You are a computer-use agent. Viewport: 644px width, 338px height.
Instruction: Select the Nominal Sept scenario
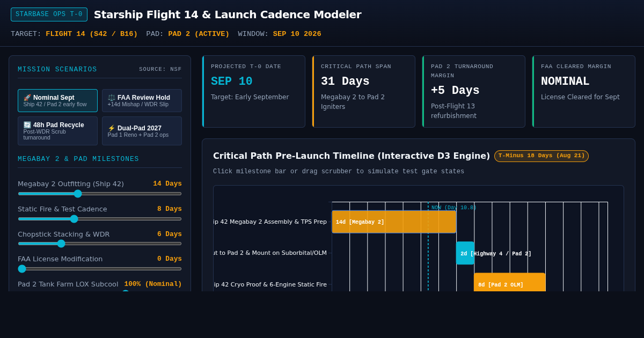point(57,101)
